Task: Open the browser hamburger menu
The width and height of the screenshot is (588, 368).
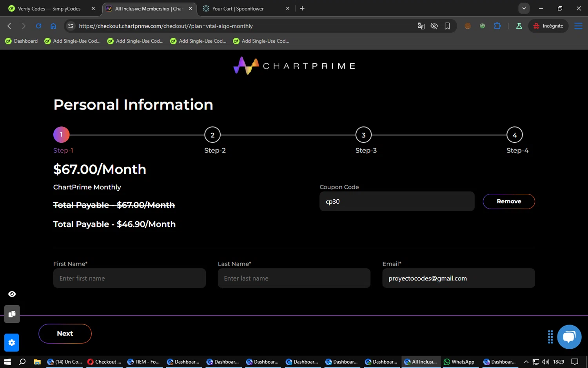Action: (x=578, y=26)
